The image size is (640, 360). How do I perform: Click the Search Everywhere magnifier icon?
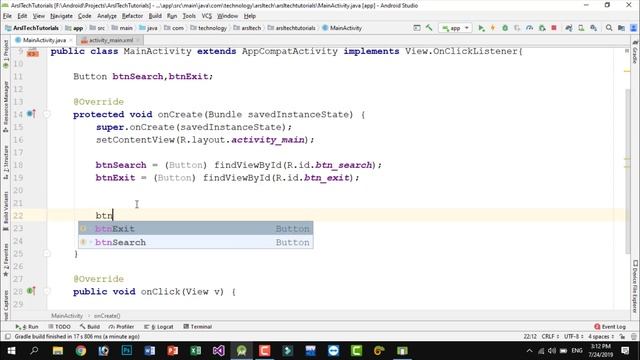pos(609,28)
